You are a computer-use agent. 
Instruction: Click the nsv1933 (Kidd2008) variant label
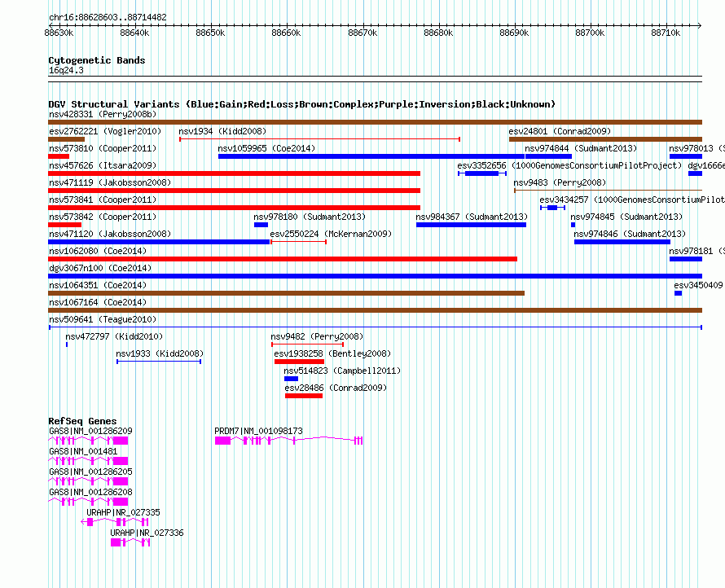[160, 353]
